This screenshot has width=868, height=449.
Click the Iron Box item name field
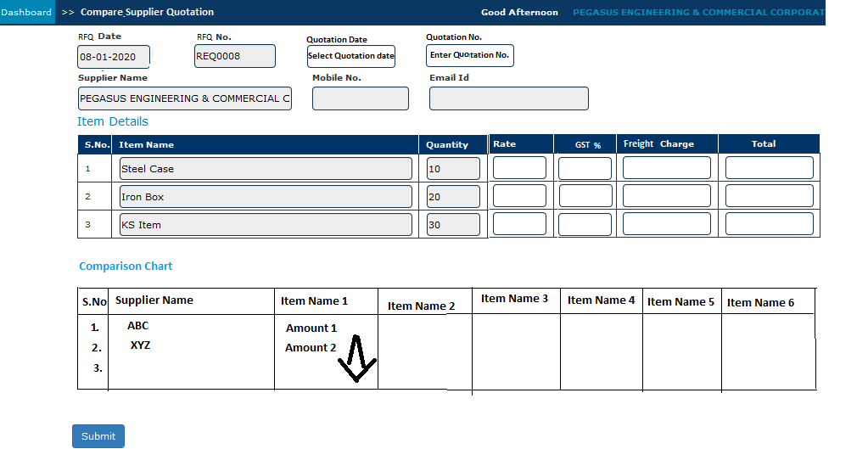[266, 197]
